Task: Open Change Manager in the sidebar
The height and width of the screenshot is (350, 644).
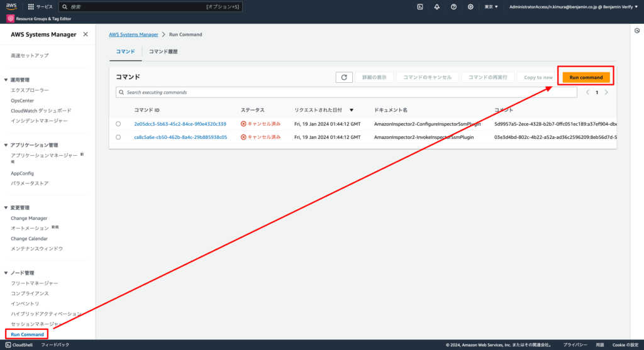Action: pos(29,218)
